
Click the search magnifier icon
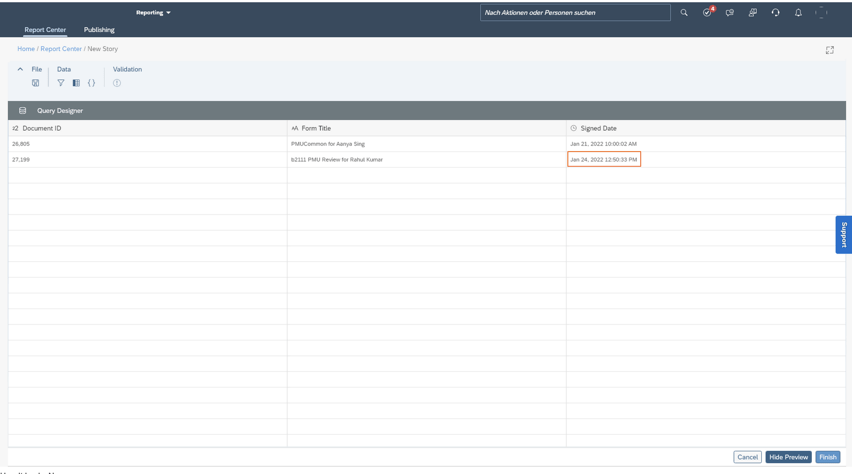[x=684, y=13]
